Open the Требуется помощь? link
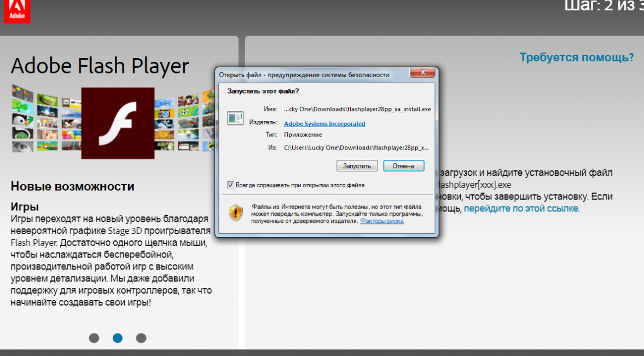The width and height of the screenshot is (644, 356). point(577,58)
